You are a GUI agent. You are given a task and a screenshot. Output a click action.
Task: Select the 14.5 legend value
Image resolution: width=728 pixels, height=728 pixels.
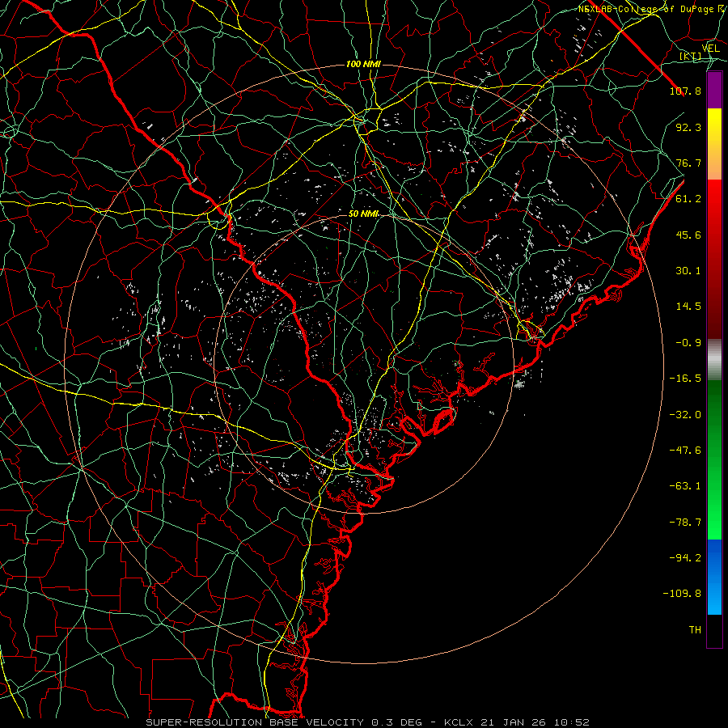688,307
